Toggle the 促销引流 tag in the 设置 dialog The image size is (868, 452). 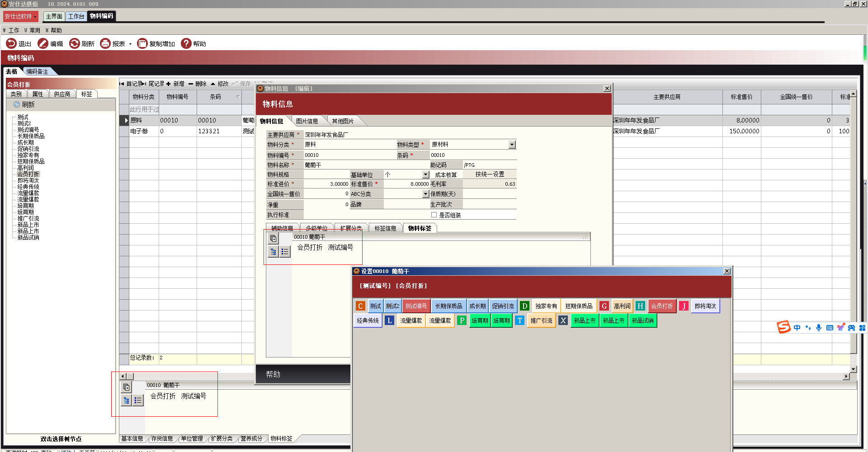click(x=503, y=306)
